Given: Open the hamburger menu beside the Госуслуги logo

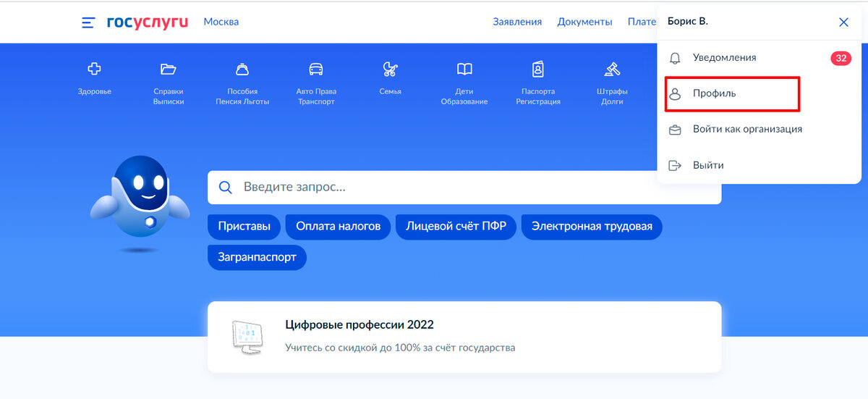Looking at the screenshot, I should tap(88, 22).
